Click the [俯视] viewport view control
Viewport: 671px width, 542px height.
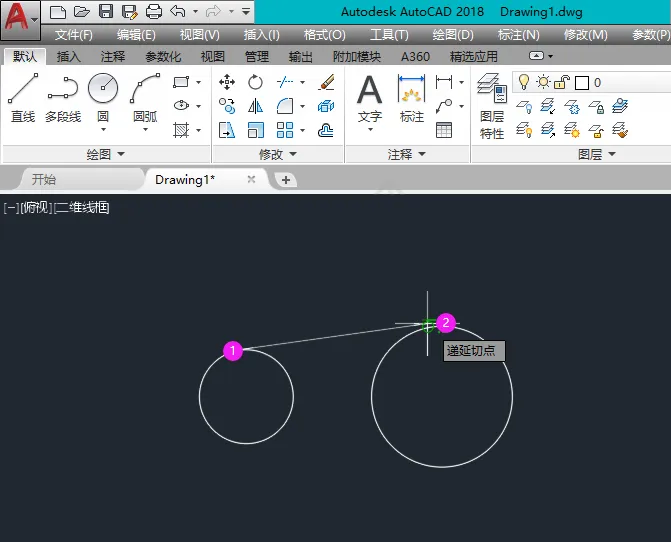click(x=36, y=208)
